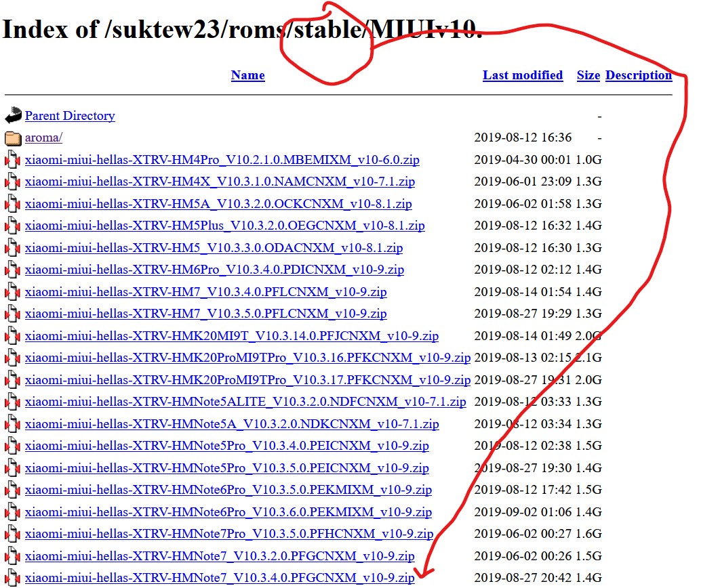The height and width of the screenshot is (588, 720).
Task: Click archive icon beside HMNote7 V10.3.4.0 file
Action: pyautogui.click(x=12, y=578)
